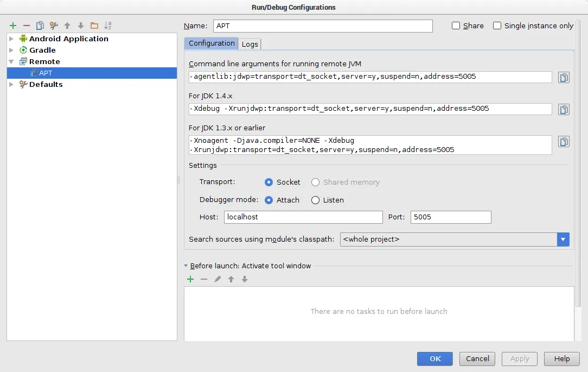Toggle the Share checkbox
The image size is (588, 372).
pos(456,26)
